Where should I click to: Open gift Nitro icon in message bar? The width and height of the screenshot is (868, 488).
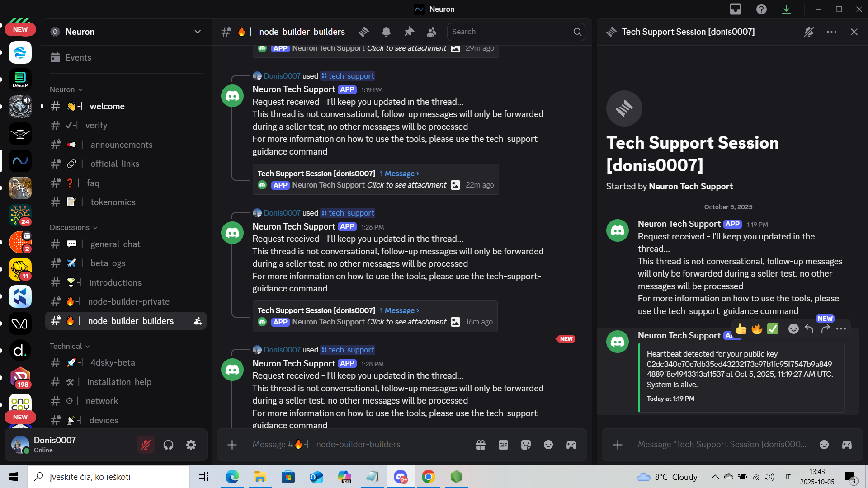pyautogui.click(x=481, y=445)
